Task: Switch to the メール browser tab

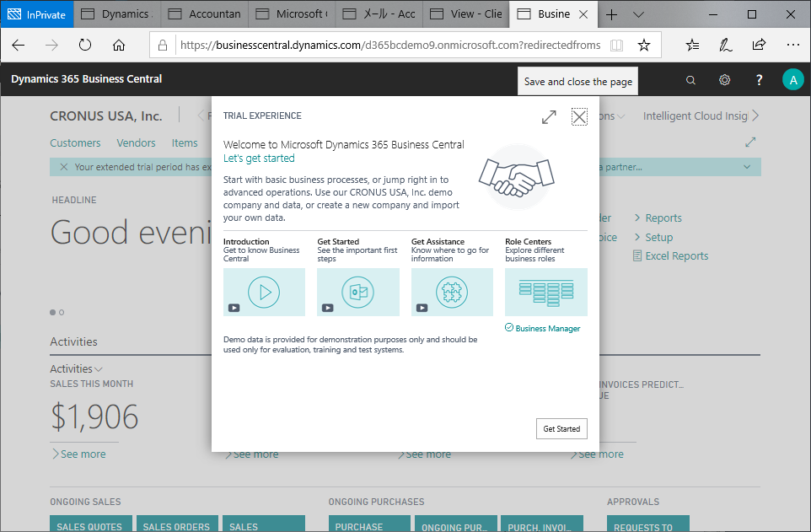Action: (379, 14)
